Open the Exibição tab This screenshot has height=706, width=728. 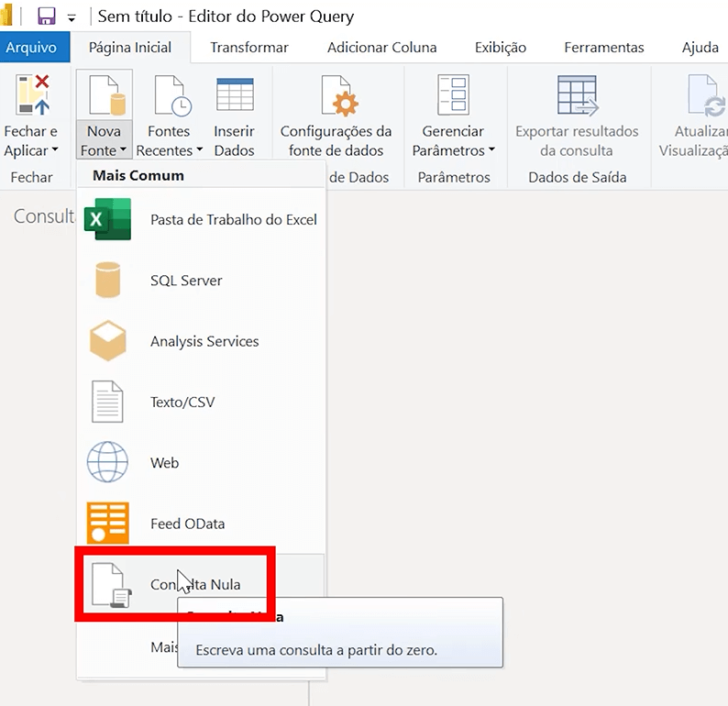point(500,48)
